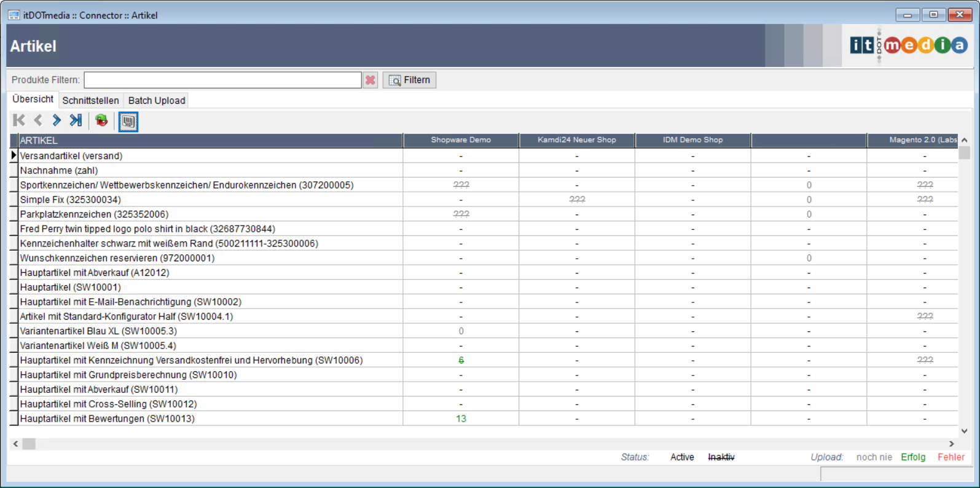
Task: Jump to the last record
Action: [x=76, y=120]
